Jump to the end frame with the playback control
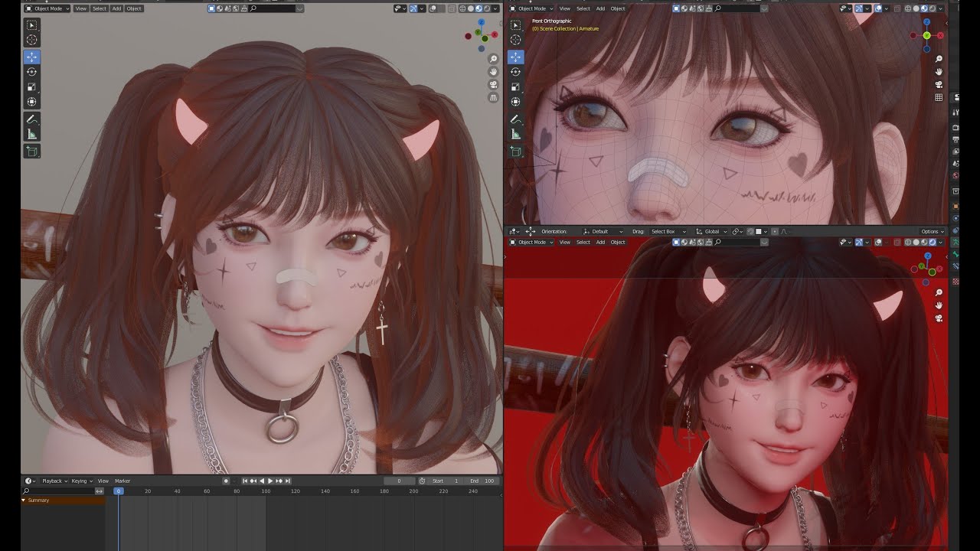The width and height of the screenshot is (980, 551). click(289, 481)
